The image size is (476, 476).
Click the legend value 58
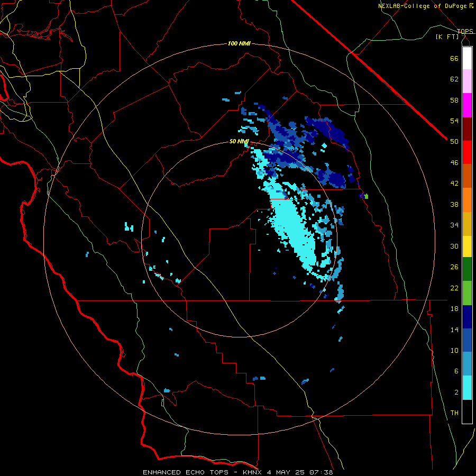click(454, 100)
